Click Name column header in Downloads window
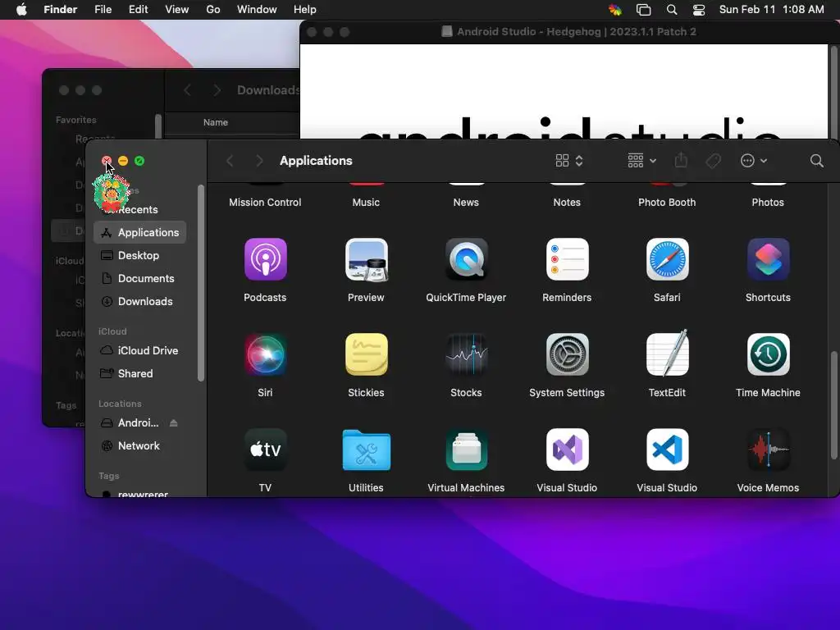840x630 pixels. [216, 122]
